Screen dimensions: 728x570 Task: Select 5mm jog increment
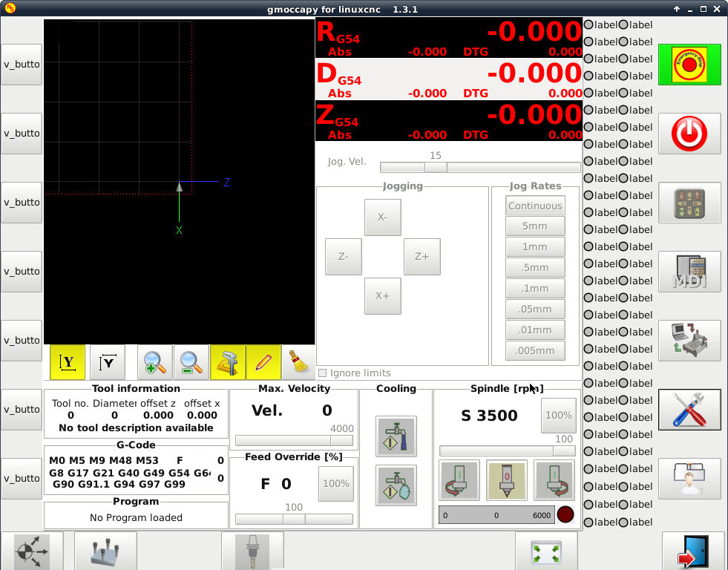point(535,226)
